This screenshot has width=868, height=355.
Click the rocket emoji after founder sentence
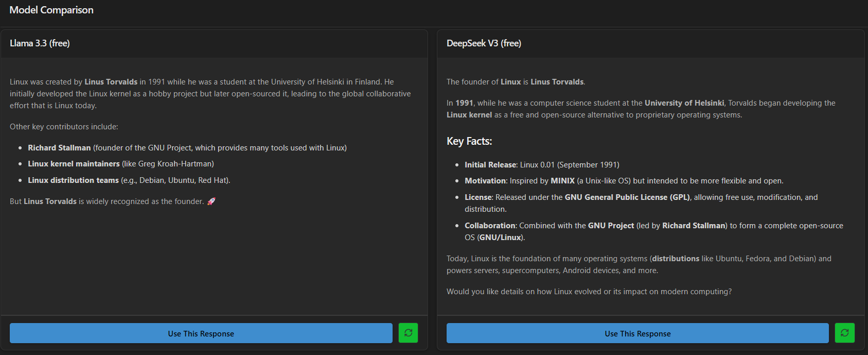[x=211, y=201]
